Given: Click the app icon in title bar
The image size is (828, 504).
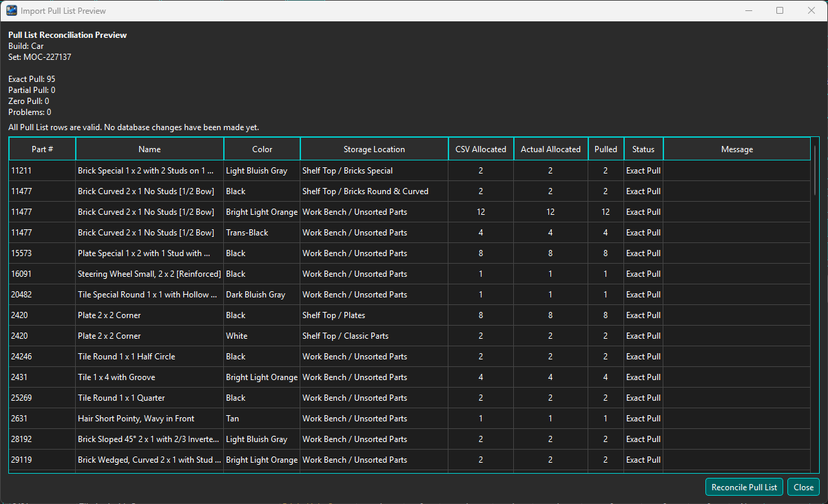Looking at the screenshot, I should click(x=11, y=11).
